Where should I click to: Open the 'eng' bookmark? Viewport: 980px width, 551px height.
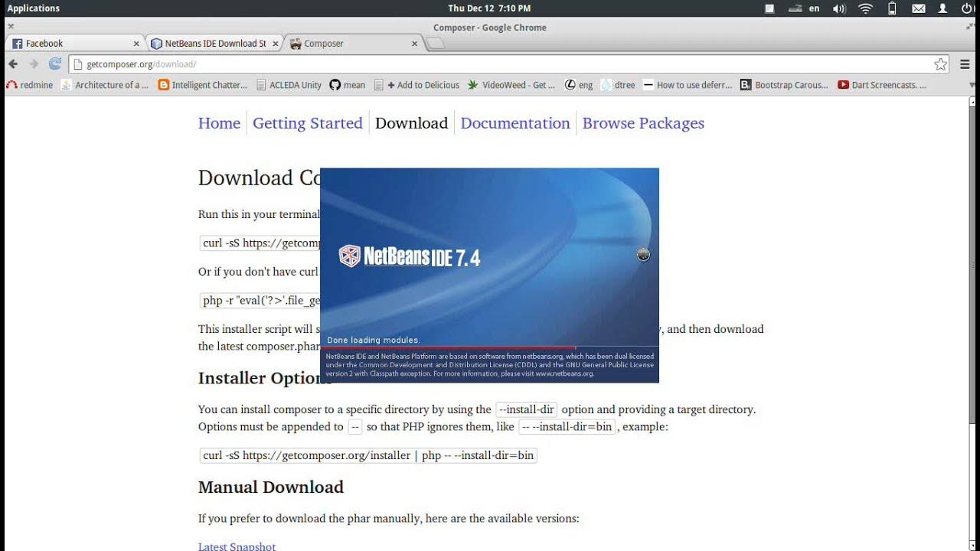(579, 85)
